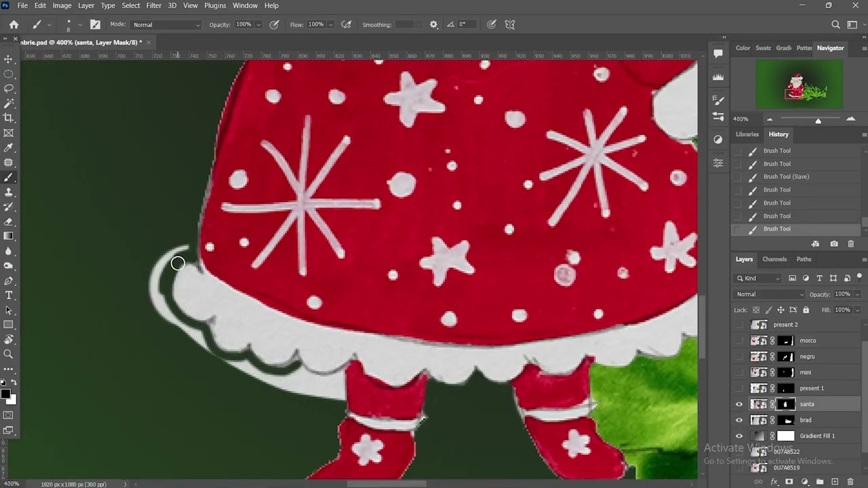Select the Lasso tool
The image size is (868, 488).
click(9, 89)
